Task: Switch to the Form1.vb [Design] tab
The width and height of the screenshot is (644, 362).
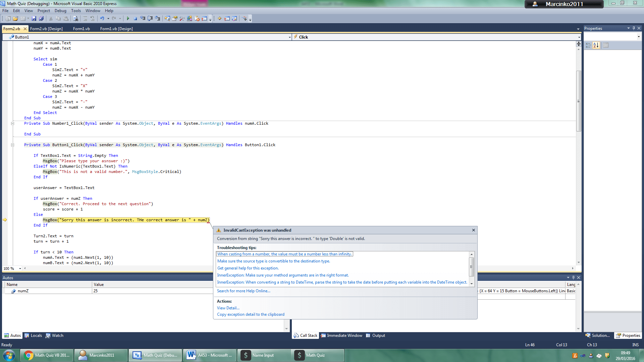Action: coord(116,29)
